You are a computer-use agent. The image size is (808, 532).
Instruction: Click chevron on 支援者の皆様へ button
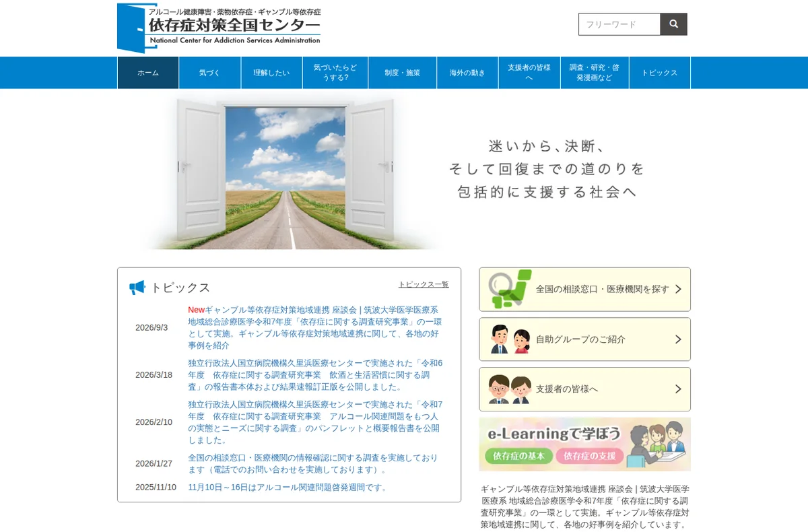678,389
